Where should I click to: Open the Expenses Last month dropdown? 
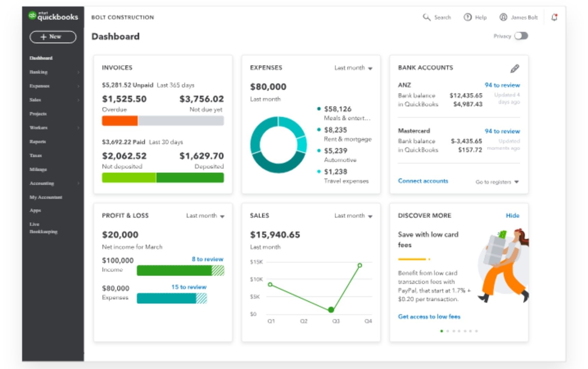pos(353,68)
